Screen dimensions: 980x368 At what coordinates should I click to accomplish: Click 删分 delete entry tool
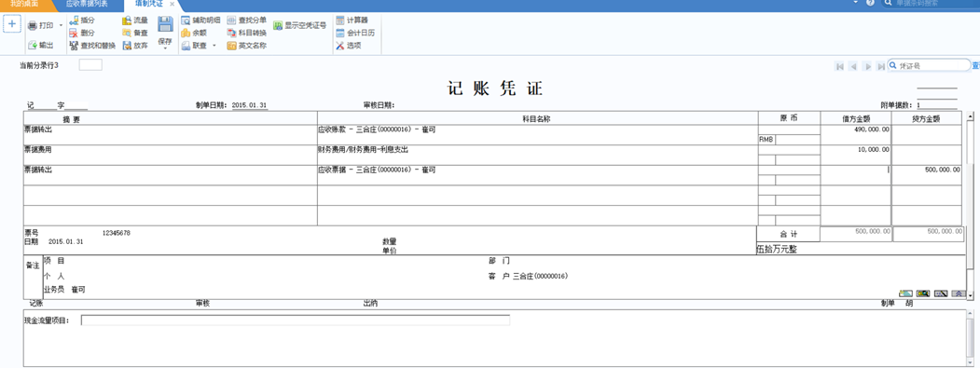coord(82,34)
